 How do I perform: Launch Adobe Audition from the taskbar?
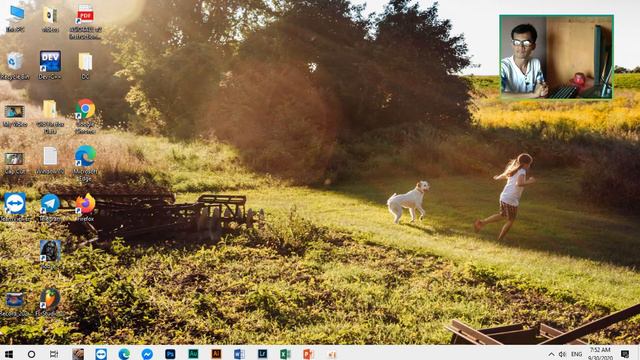point(193,354)
